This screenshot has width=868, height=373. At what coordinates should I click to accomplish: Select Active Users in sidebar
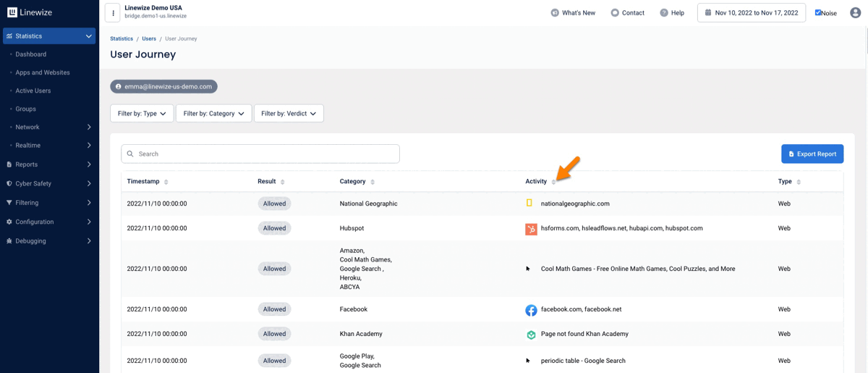click(x=33, y=91)
